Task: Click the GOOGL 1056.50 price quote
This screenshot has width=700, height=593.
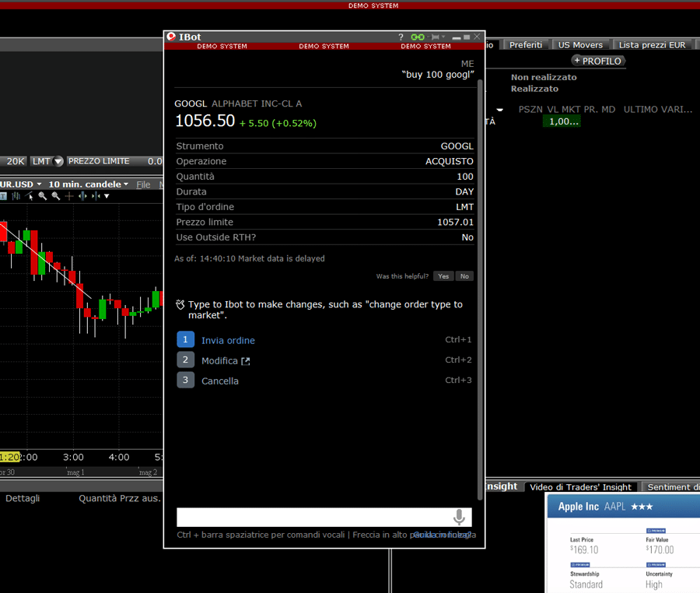Action: point(205,121)
